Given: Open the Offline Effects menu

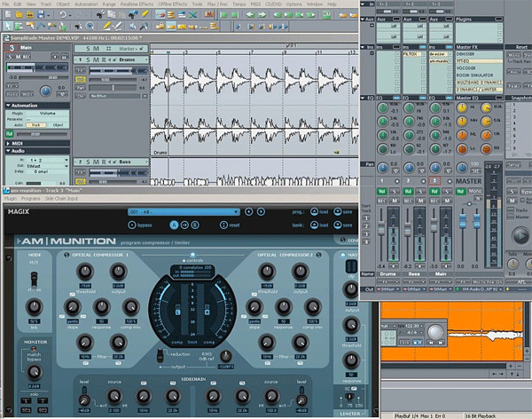Looking at the screenshot, I should 172,4.
